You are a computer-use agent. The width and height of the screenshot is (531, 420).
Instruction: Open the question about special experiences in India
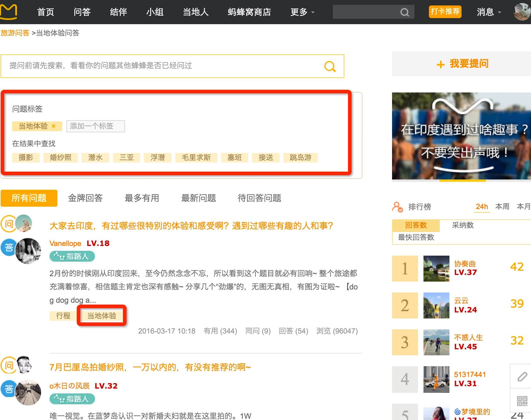pos(191,226)
